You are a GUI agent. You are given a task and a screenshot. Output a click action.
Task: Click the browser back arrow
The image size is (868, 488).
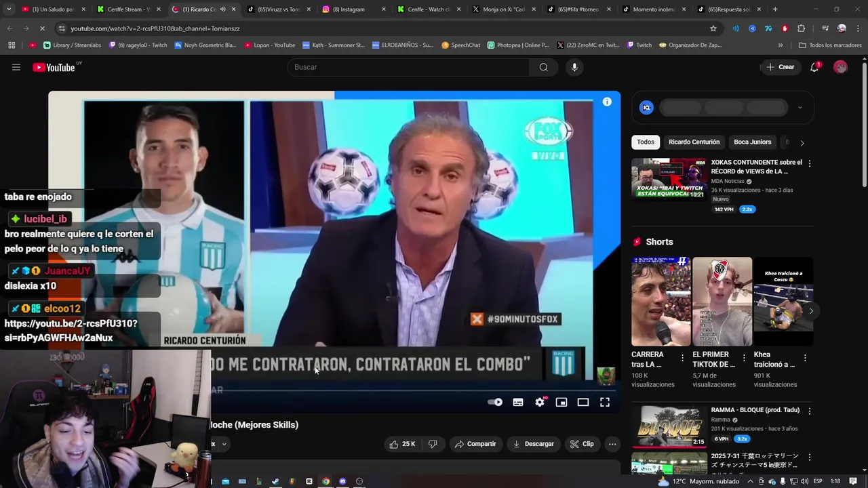click(9, 28)
